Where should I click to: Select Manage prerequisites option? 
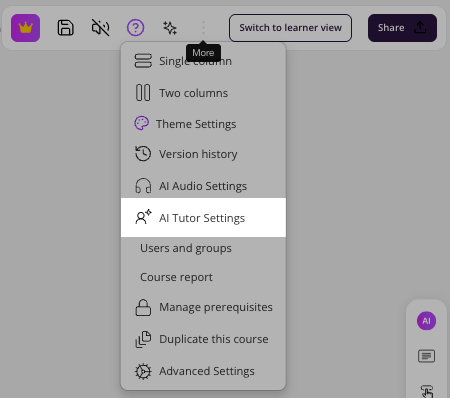point(203,307)
